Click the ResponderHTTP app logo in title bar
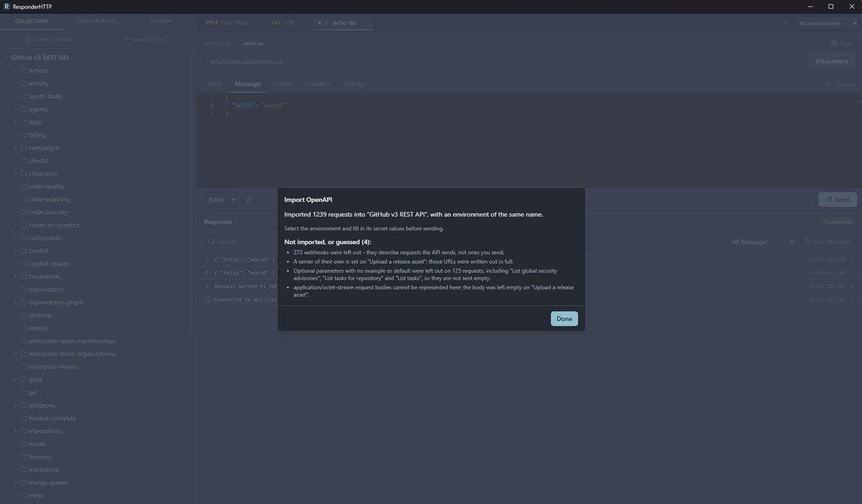This screenshot has height=504, width=862. point(6,6)
